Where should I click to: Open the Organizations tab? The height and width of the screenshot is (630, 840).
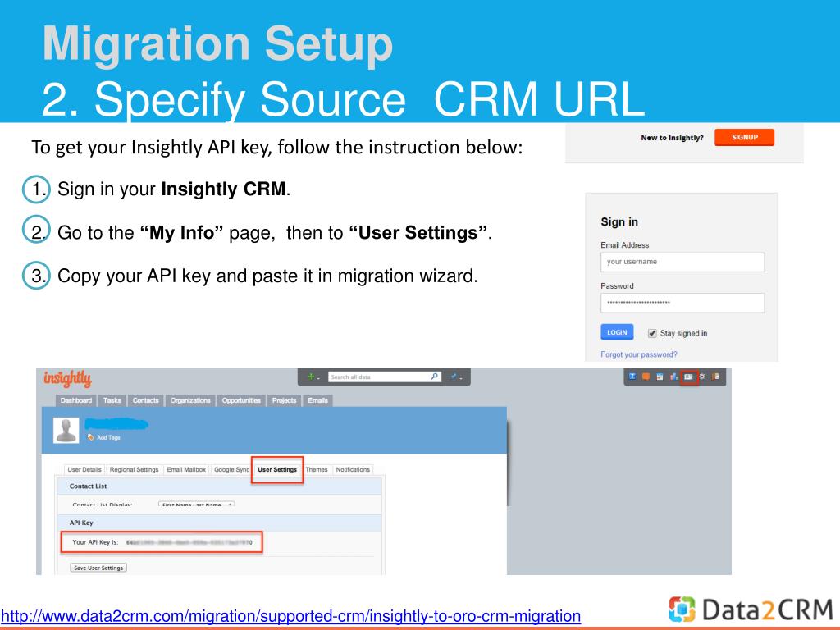(x=190, y=400)
